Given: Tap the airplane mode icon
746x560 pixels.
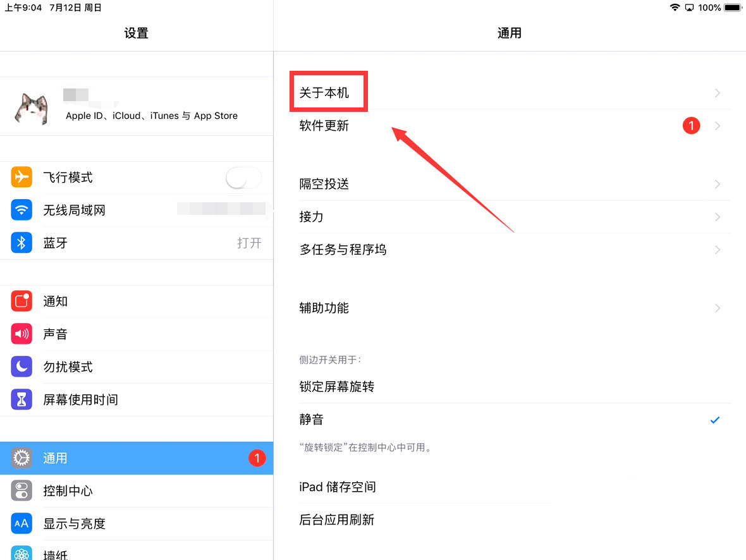Looking at the screenshot, I should click(x=21, y=178).
